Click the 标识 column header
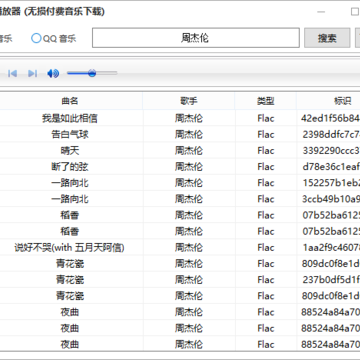The image size is (360, 360). pyautogui.click(x=343, y=101)
